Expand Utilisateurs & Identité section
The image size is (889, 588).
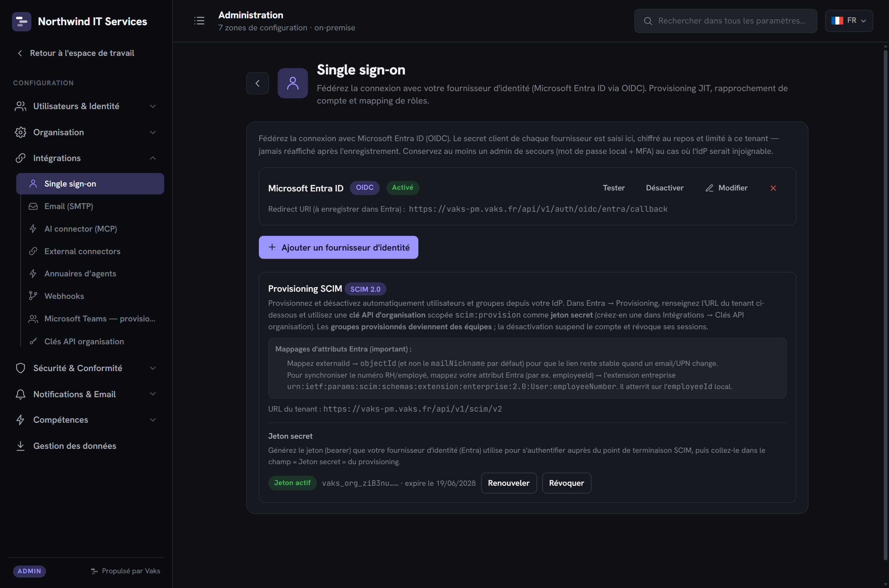86,106
